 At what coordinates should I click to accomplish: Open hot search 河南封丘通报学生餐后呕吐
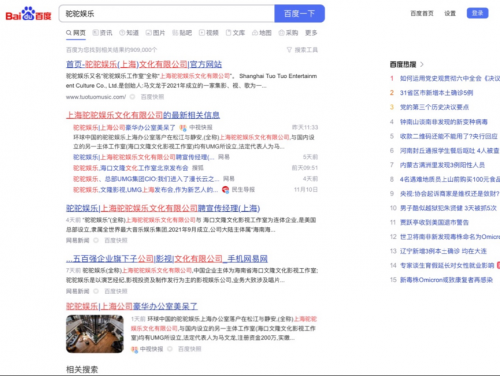point(450,151)
